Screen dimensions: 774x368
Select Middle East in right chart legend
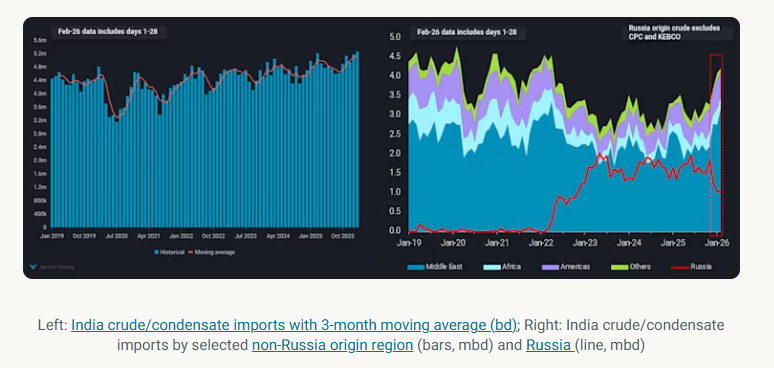435,267
